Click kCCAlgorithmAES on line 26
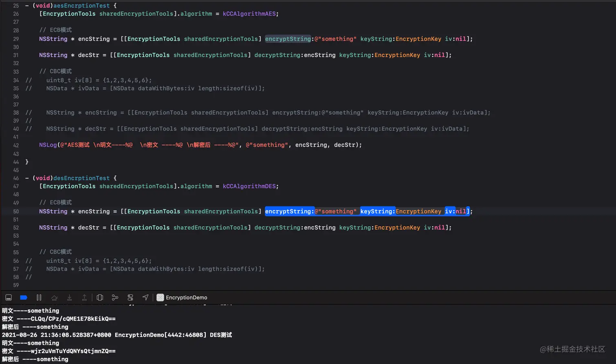The height and width of the screenshot is (364, 616). click(249, 14)
